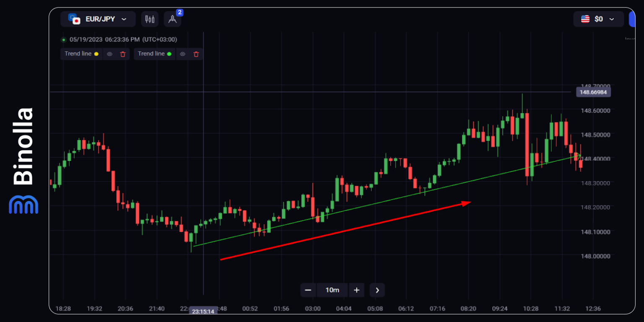Select the yellow Trend line label
The image size is (644, 322).
78,54
